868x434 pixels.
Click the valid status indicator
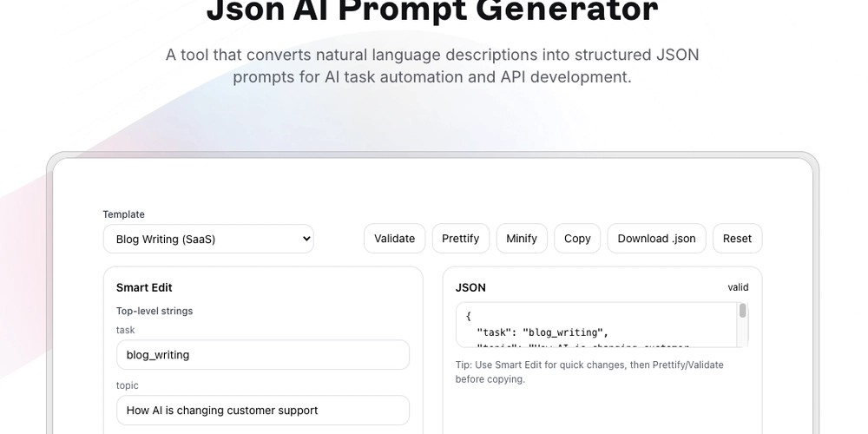[x=738, y=287]
